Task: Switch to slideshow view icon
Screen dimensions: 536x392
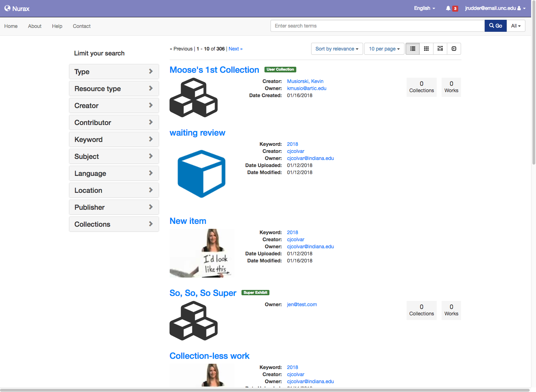Action: (454, 49)
